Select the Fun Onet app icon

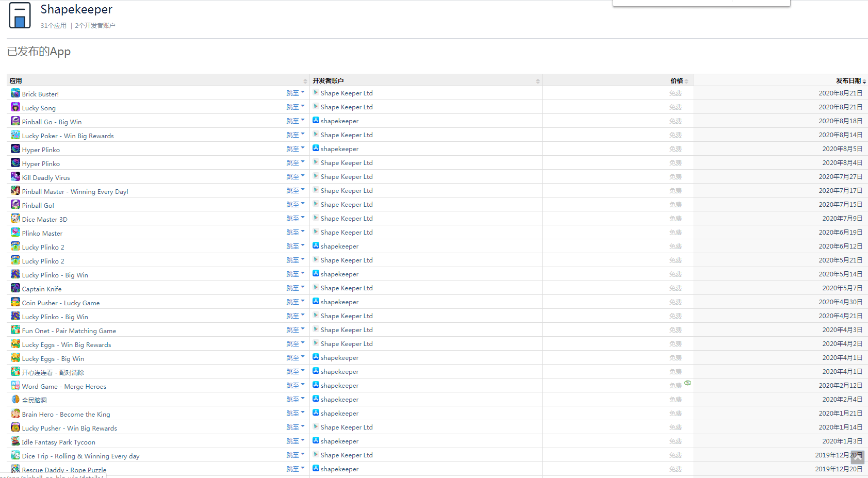(15, 329)
